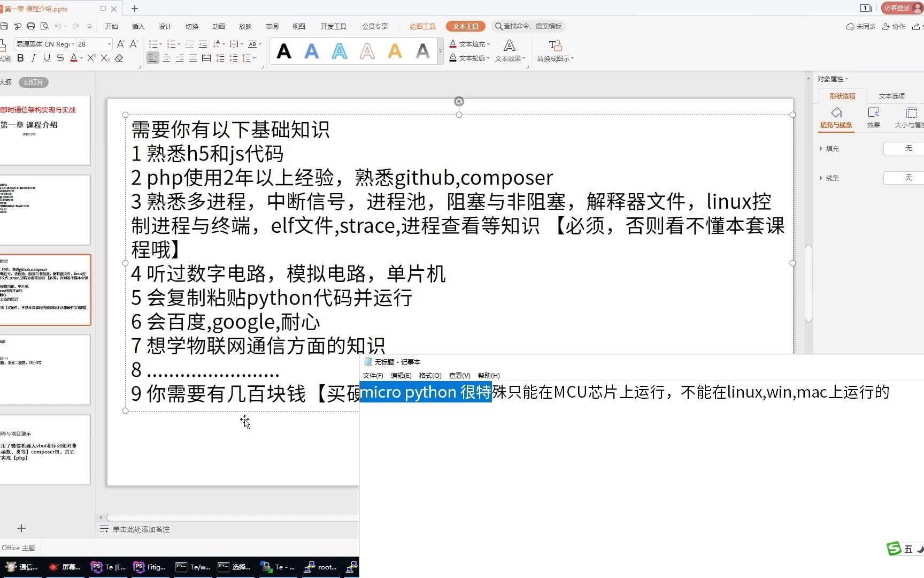Toggle strikethrough formatting
Image resolution: width=924 pixels, height=578 pixels.
point(60,58)
